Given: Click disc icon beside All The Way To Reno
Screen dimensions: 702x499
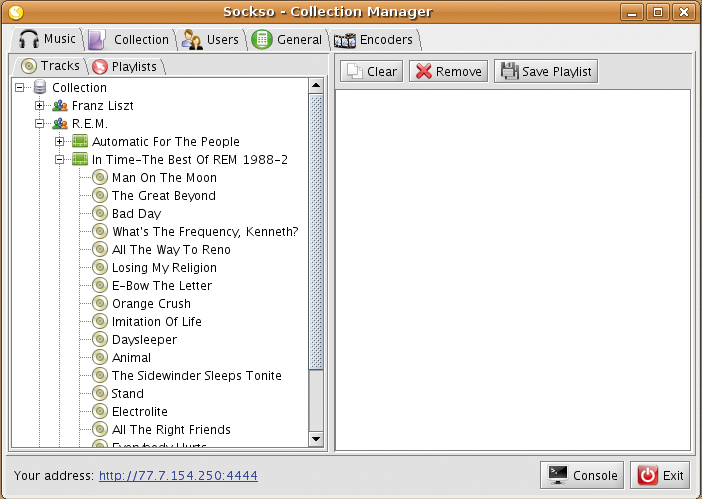Looking at the screenshot, I should [100, 249].
